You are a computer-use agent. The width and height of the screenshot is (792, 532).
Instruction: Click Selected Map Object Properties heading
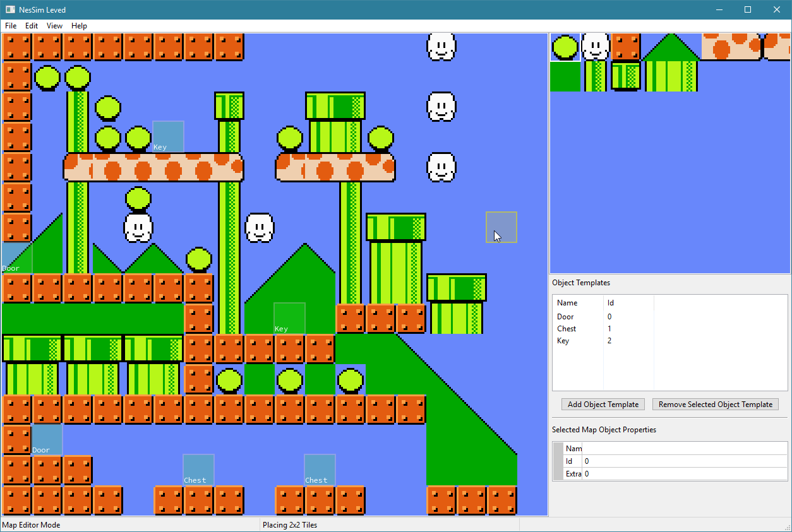click(604, 430)
